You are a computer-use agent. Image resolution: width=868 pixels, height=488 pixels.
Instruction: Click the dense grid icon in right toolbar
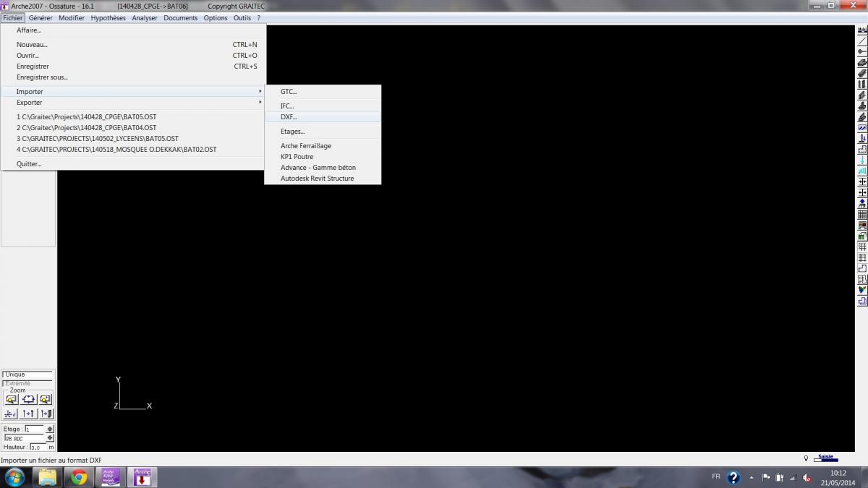click(x=862, y=214)
